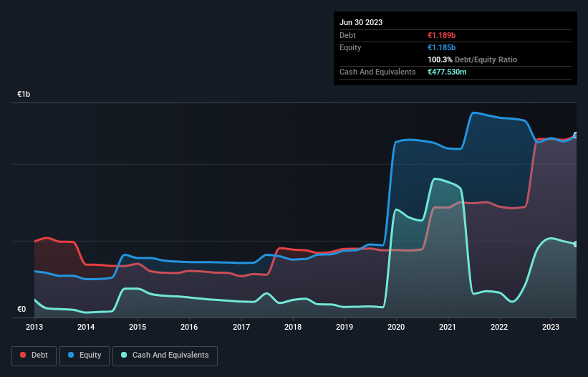Click the Jun 30 2023 tooltip date
Image resolution: width=588 pixels, height=377 pixels.
(361, 22)
